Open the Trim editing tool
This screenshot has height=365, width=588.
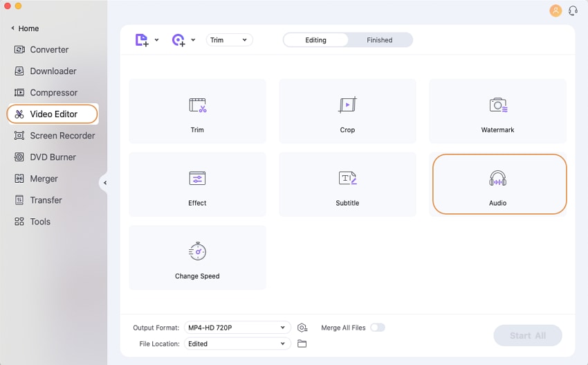pos(197,111)
